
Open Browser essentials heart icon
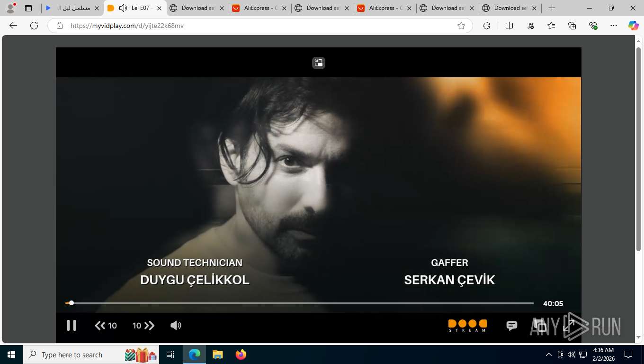pyautogui.click(x=593, y=26)
